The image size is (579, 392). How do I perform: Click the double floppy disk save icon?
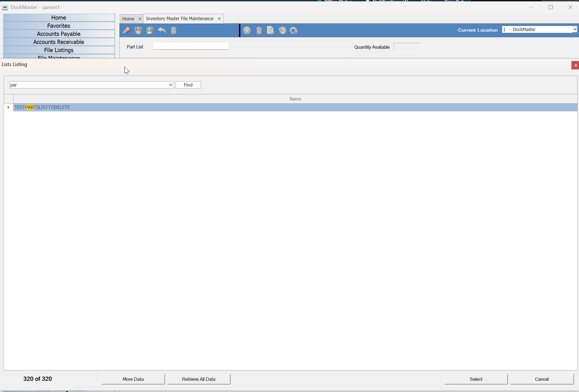tap(150, 30)
